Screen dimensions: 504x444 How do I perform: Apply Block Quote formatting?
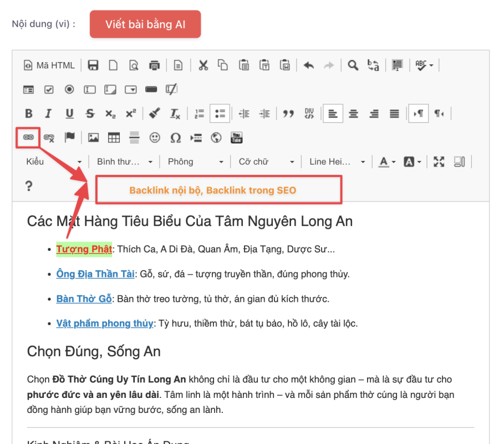tap(288, 114)
